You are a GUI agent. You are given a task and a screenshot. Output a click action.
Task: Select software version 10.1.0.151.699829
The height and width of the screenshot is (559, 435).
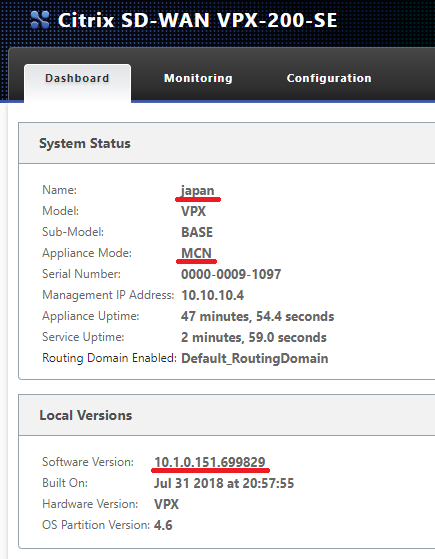pos(210,462)
